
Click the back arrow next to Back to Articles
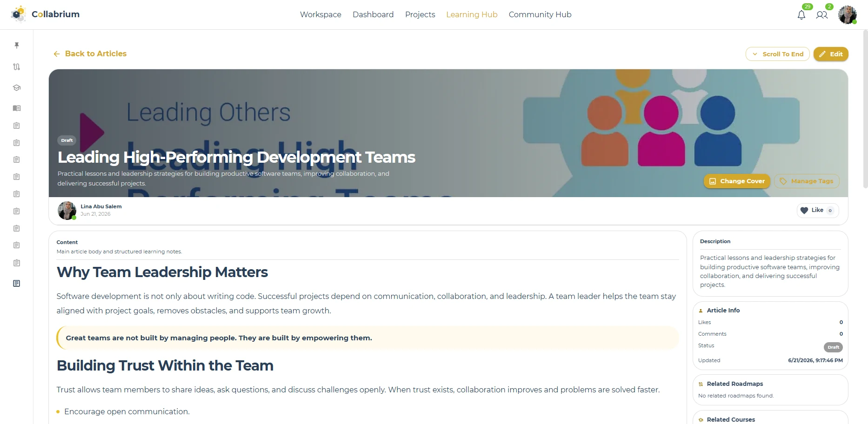coord(57,54)
